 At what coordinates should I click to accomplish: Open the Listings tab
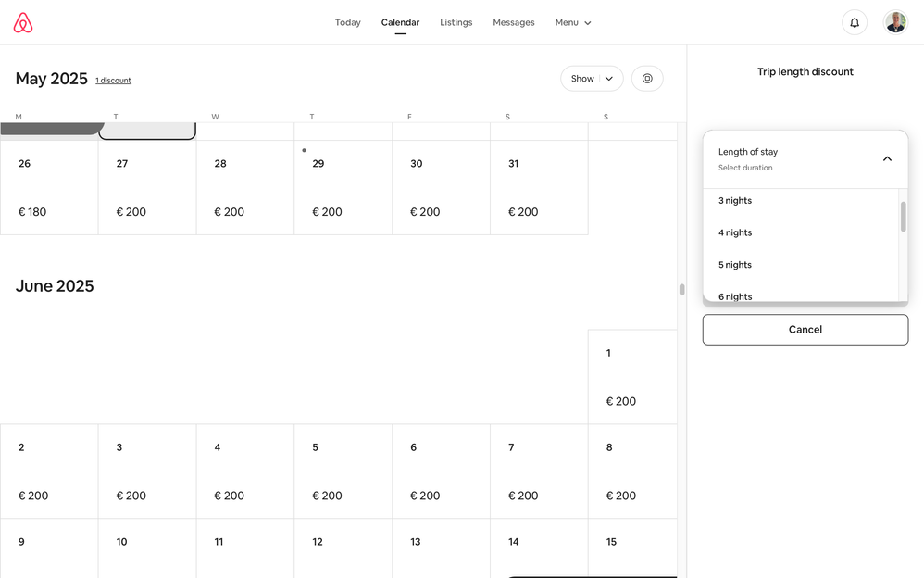pos(456,22)
